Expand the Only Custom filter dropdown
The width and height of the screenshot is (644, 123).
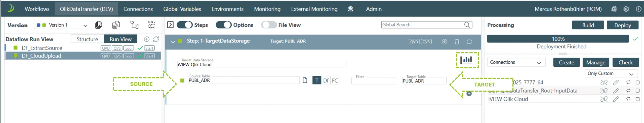(611, 73)
